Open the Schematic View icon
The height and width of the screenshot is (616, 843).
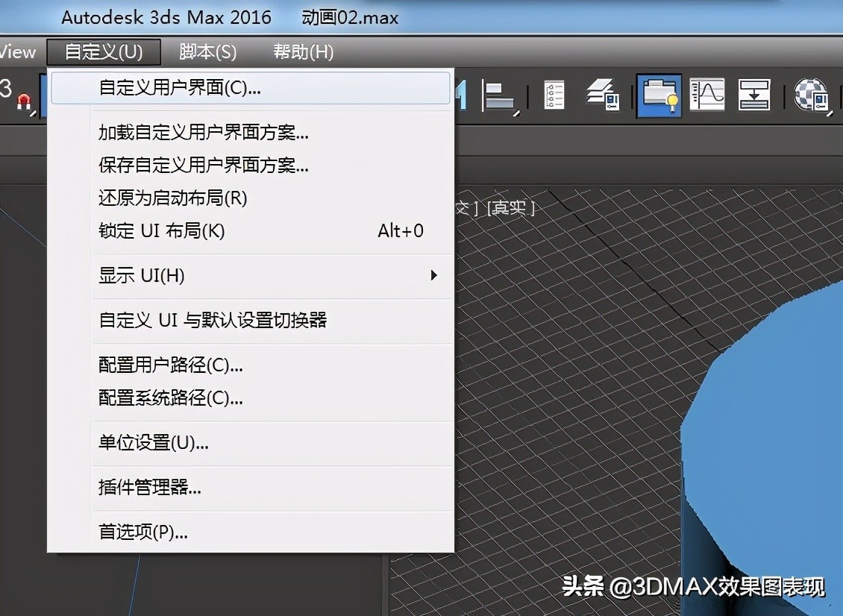point(754,95)
